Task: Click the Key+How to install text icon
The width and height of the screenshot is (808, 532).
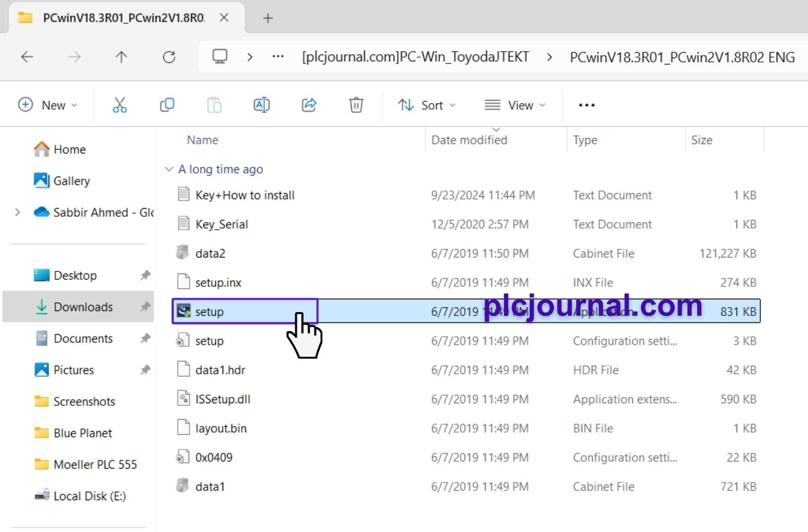Action: tap(183, 194)
